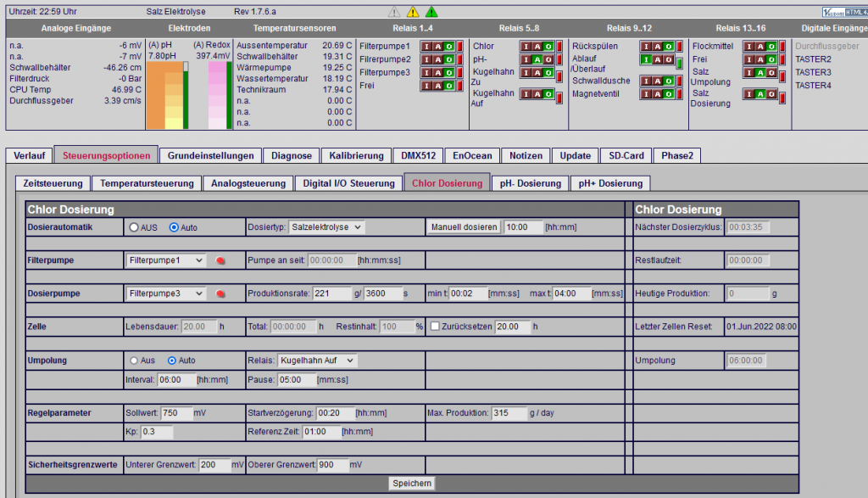Viewport: 868px width, 498px height.
Task: Set Kugelhahn Auf relay to A
Action: 537,94
